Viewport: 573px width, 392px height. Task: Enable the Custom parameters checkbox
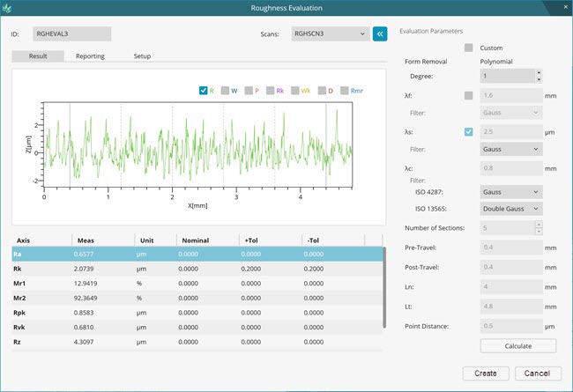pyautogui.click(x=469, y=48)
